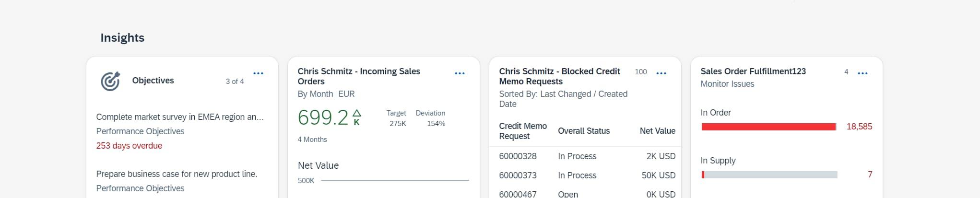Select the Prepare business case objective
Image resolution: width=980 pixels, height=198 pixels.
pyautogui.click(x=177, y=174)
